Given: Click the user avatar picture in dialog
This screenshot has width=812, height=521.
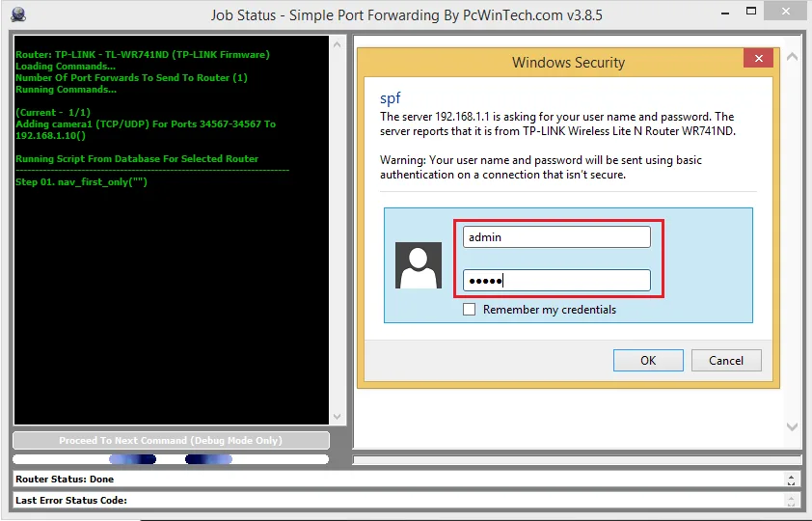Looking at the screenshot, I should (x=419, y=265).
